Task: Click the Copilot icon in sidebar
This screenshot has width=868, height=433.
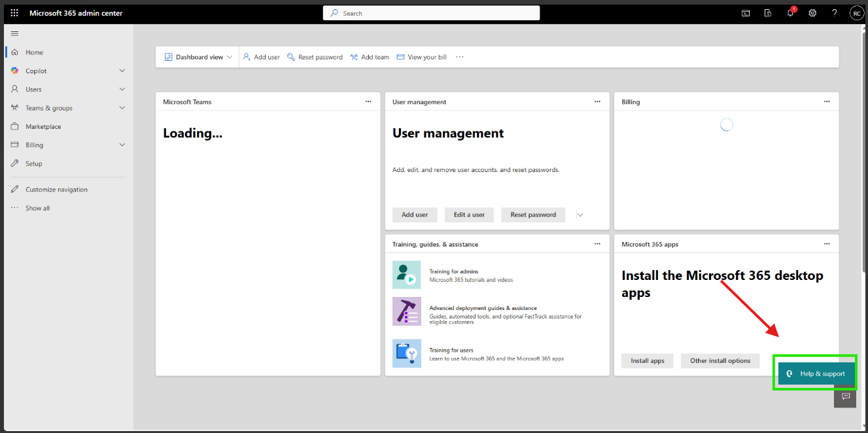Action: point(14,71)
